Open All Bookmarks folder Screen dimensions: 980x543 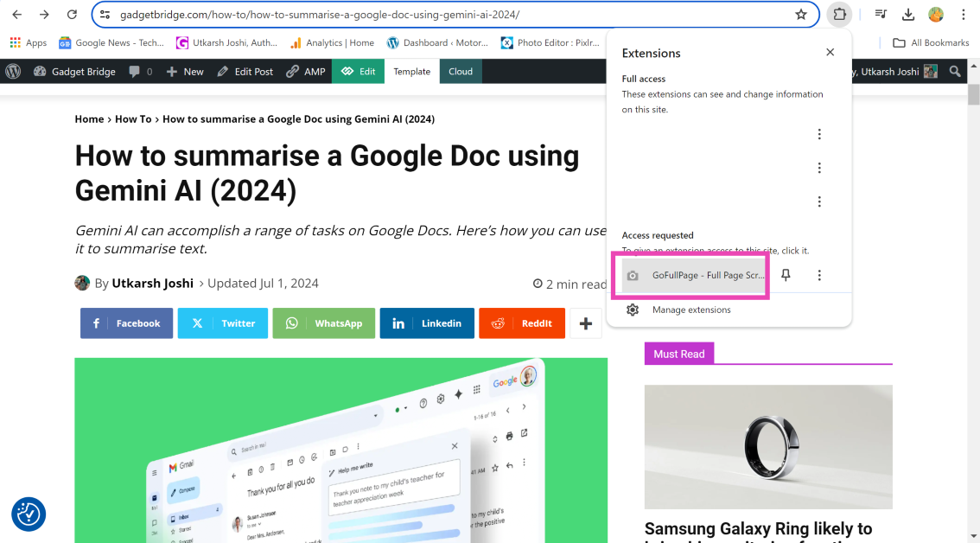coord(931,42)
